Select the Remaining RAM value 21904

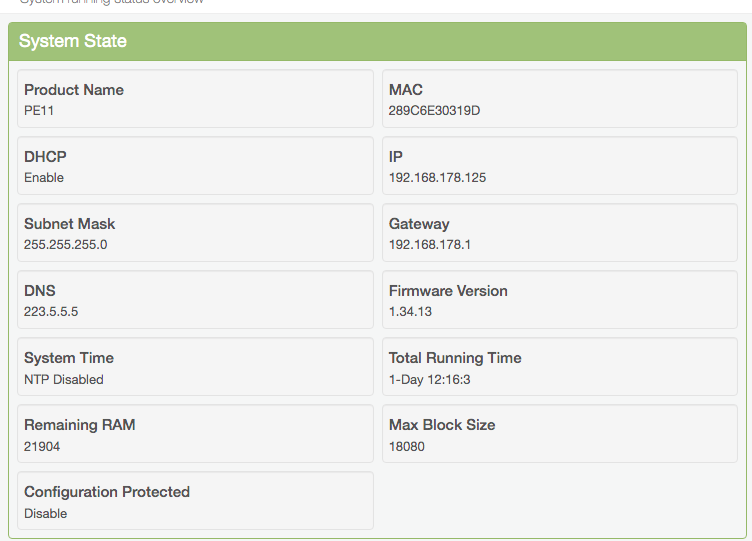42,446
